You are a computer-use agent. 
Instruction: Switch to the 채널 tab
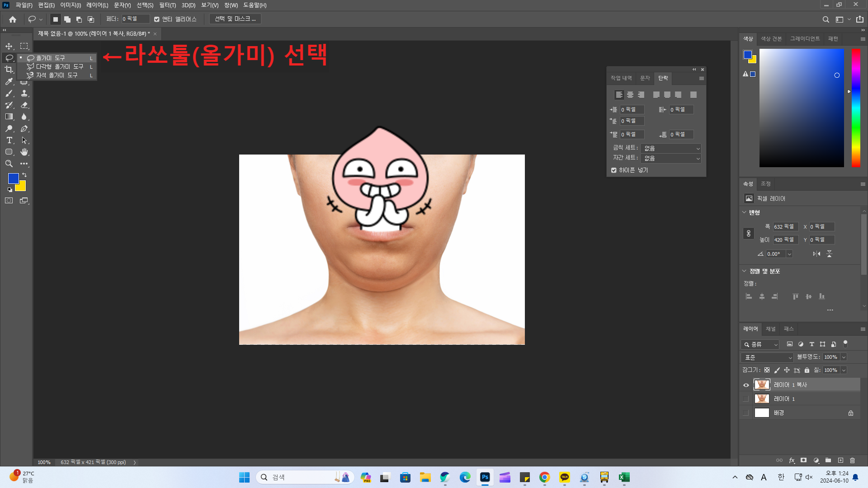(x=770, y=329)
